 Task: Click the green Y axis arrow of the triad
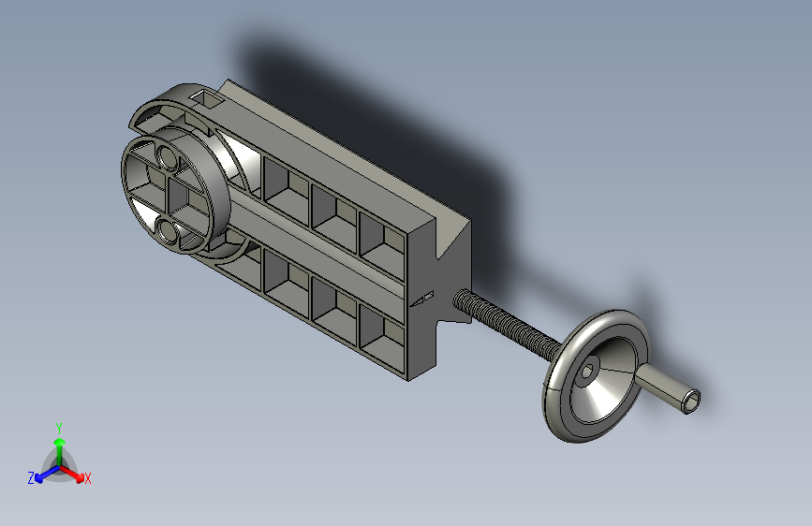pos(60,451)
